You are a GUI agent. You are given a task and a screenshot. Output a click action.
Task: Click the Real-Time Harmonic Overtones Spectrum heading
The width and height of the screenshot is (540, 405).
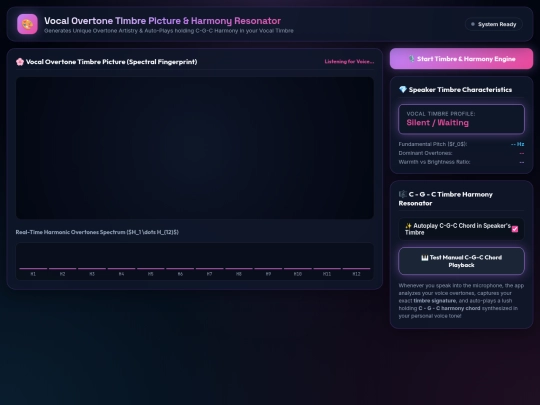pos(97,232)
